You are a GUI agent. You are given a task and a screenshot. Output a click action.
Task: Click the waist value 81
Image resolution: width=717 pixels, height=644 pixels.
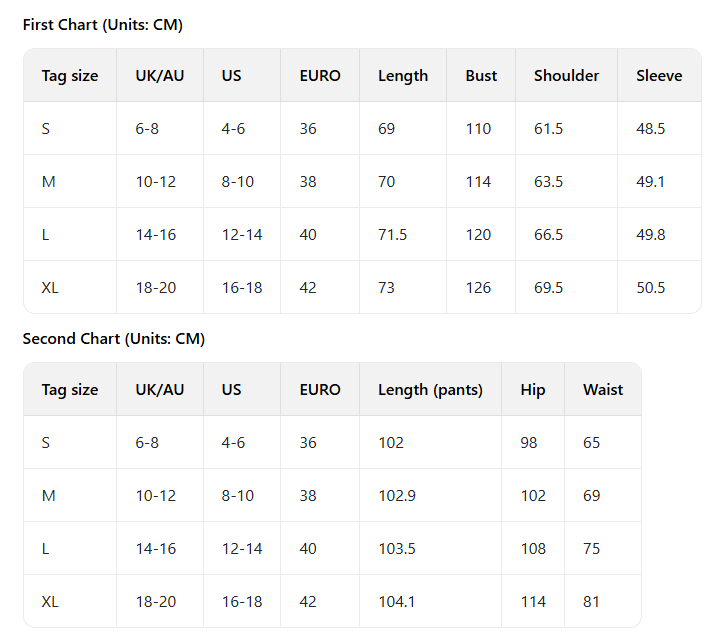[592, 602]
